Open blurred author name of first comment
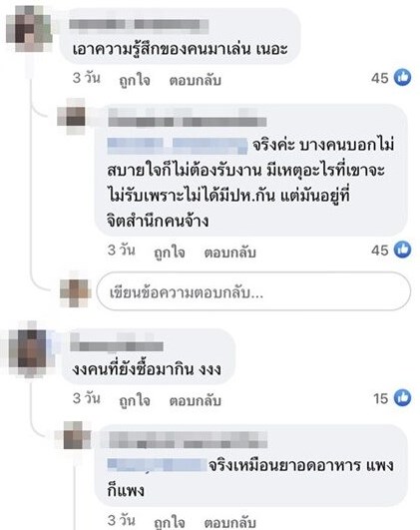420x530 pixels. pos(139,25)
